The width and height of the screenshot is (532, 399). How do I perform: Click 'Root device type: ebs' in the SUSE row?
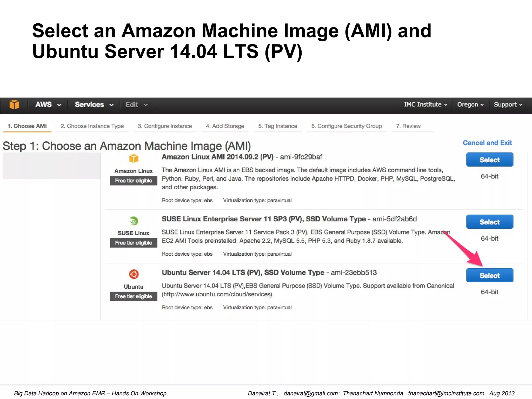[x=187, y=254]
